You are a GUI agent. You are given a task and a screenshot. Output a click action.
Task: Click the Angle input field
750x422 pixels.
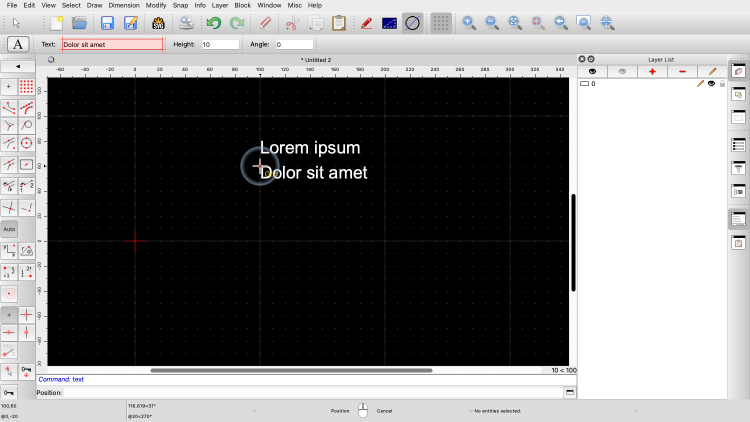(294, 44)
